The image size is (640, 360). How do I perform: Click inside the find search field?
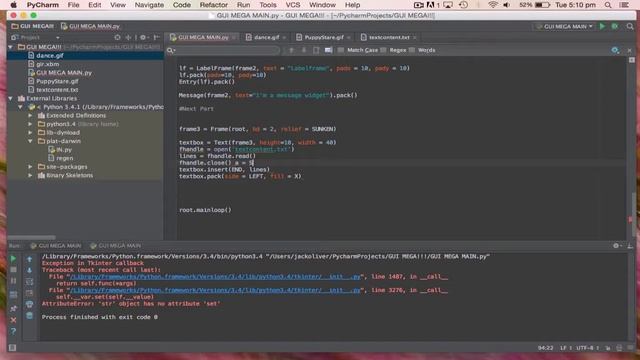pyautogui.click(x=228, y=50)
